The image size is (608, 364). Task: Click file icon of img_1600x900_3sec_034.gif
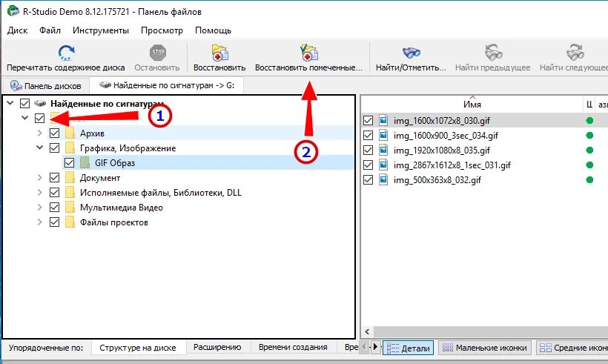click(x=383, y=135)
